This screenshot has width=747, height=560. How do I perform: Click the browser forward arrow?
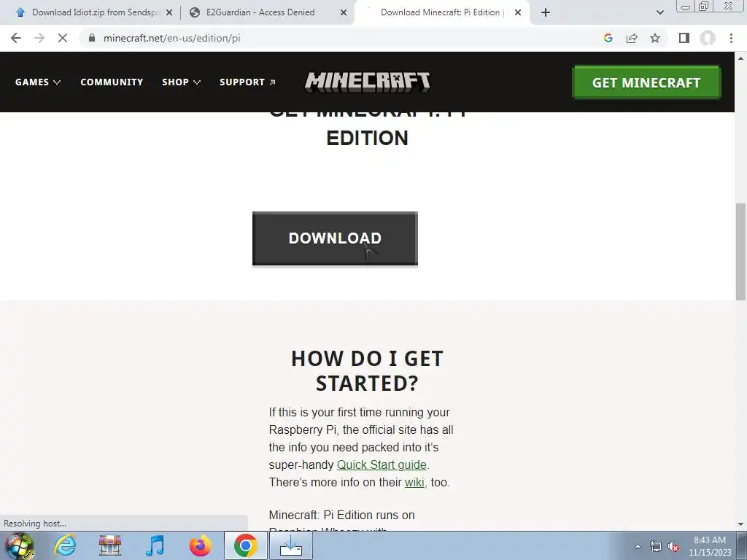click(39, 38)
